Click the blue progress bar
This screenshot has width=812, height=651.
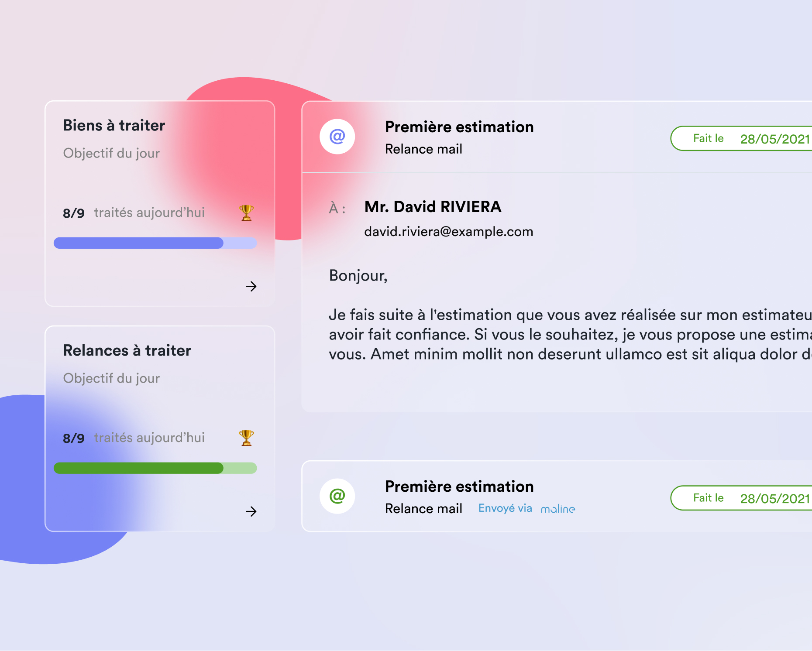pyautogui.click(x=155, y=243)
